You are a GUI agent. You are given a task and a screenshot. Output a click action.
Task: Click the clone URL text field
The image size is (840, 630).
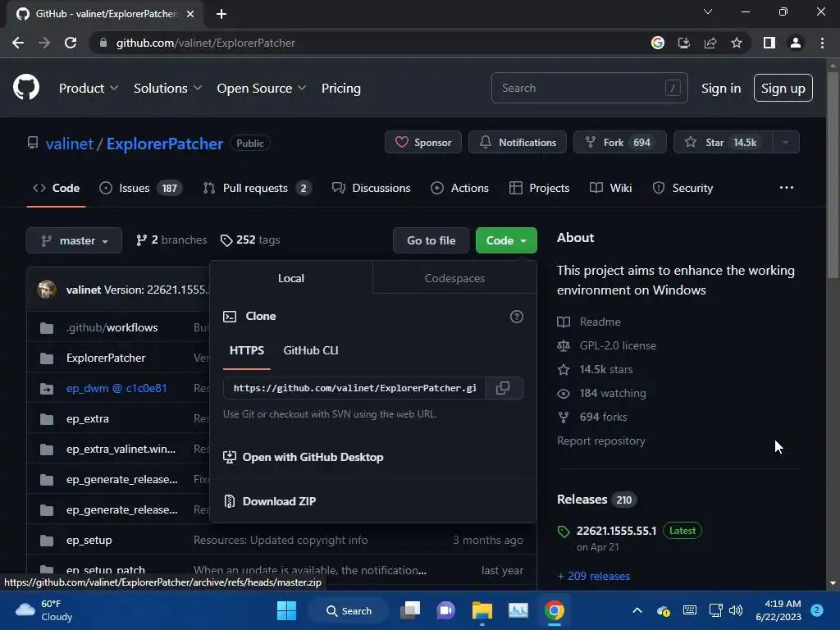pyautogui.click(x=354, y=388)
